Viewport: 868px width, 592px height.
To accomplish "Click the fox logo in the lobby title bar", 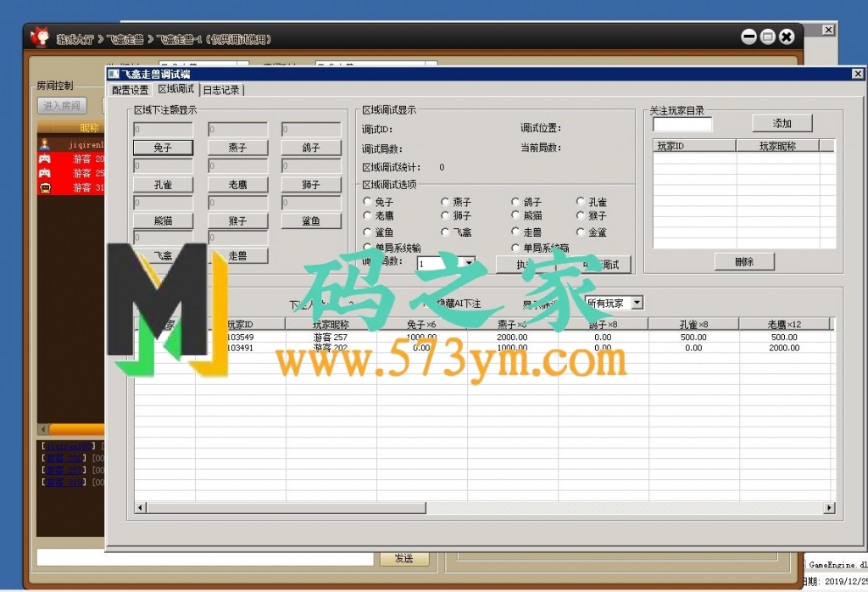I will pyautogui.click(x=40, y=37).
